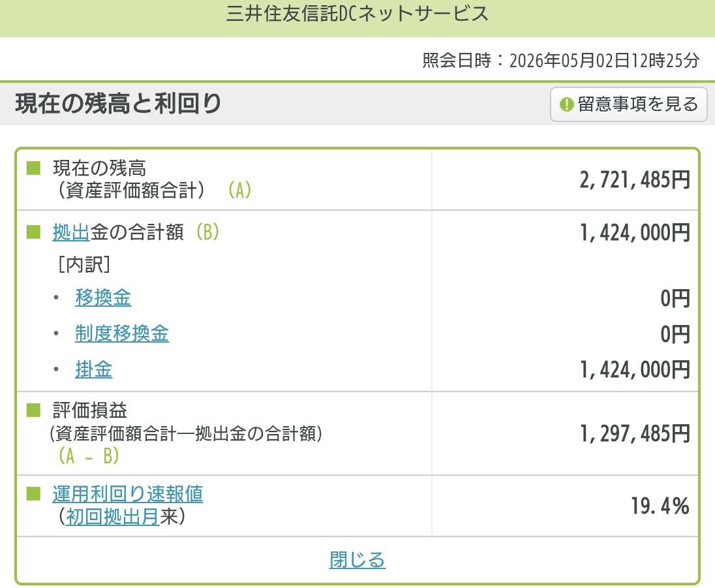The height and width of the screenshot is (588, 715).
Task: Open the 初回拠出月 link
Action: coord(113,516)
